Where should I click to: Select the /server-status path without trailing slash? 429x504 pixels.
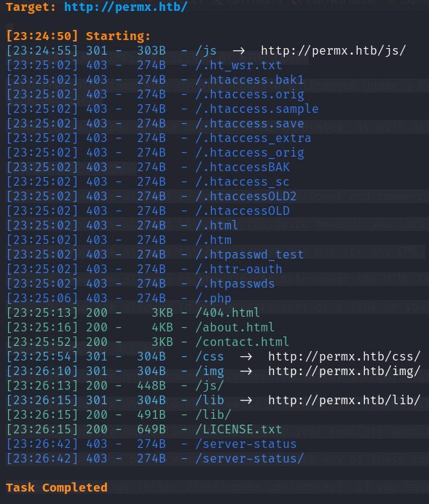(246, 444)
